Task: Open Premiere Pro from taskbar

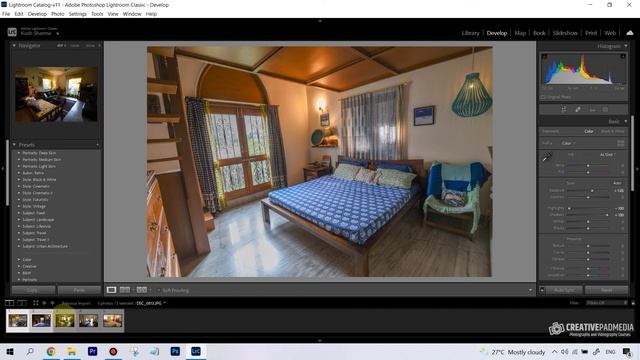Action: (x=93, y=351)
